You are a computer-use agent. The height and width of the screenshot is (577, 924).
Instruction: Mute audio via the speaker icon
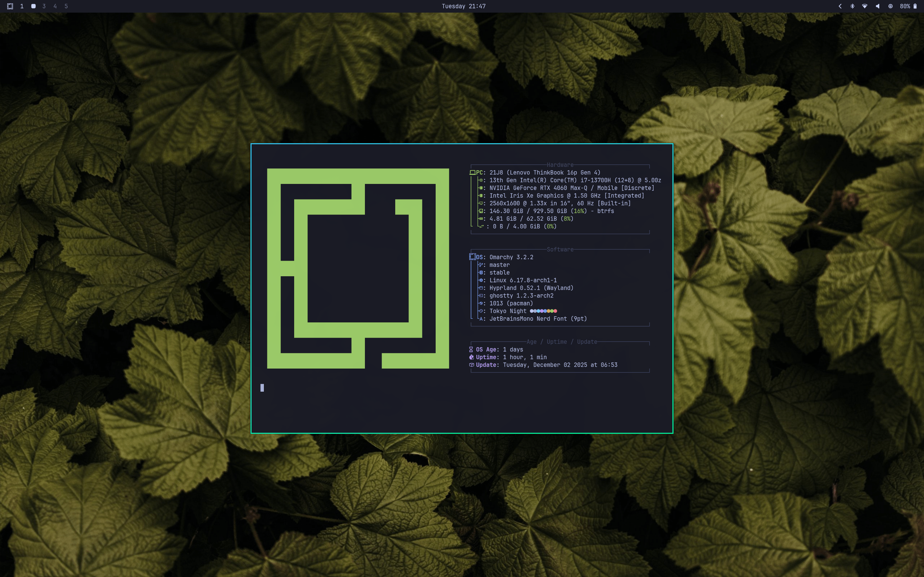[x=877, y=6]
